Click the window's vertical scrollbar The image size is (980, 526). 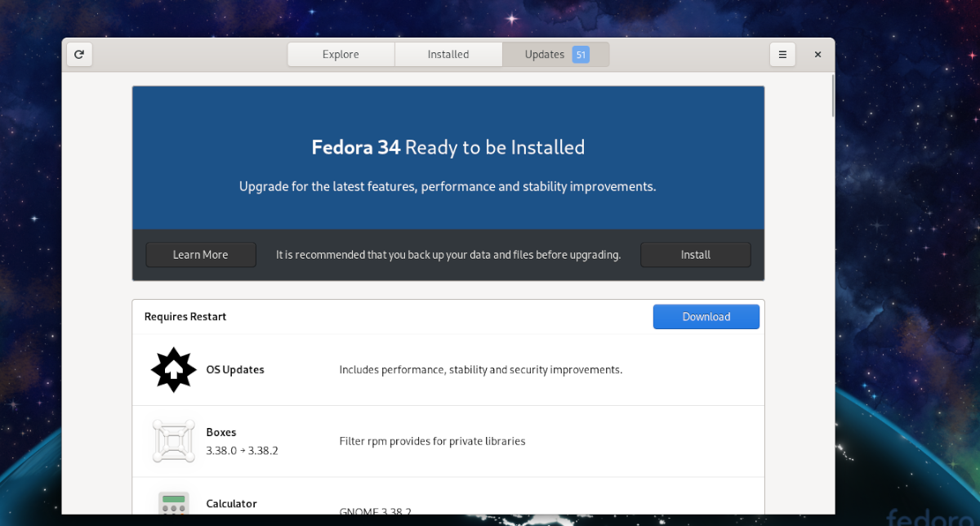tap(832, 95)
